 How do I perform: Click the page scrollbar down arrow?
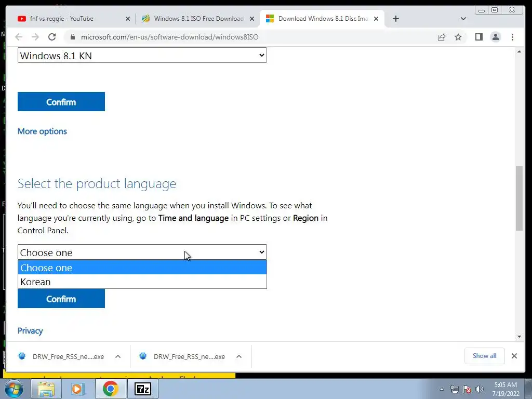519,337
